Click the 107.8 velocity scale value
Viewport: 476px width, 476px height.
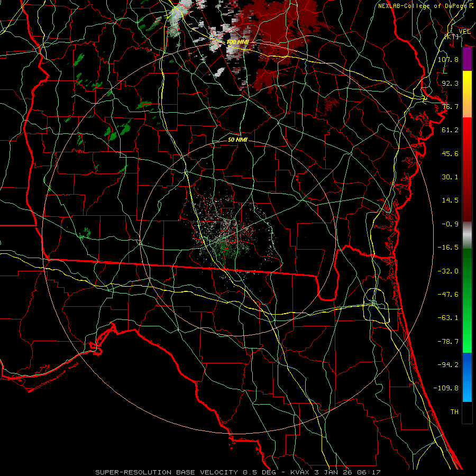(448, 59)
